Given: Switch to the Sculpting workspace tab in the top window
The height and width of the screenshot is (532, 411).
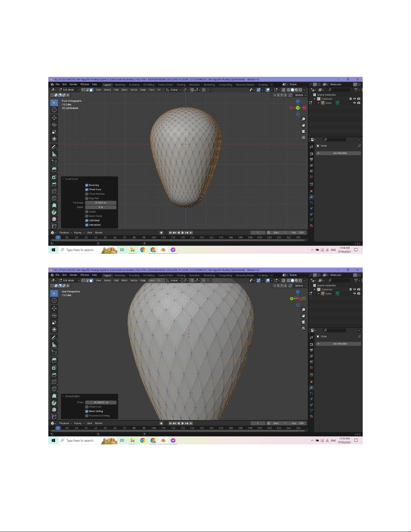Looking at the screenshot, I should (x=134, y=85).
